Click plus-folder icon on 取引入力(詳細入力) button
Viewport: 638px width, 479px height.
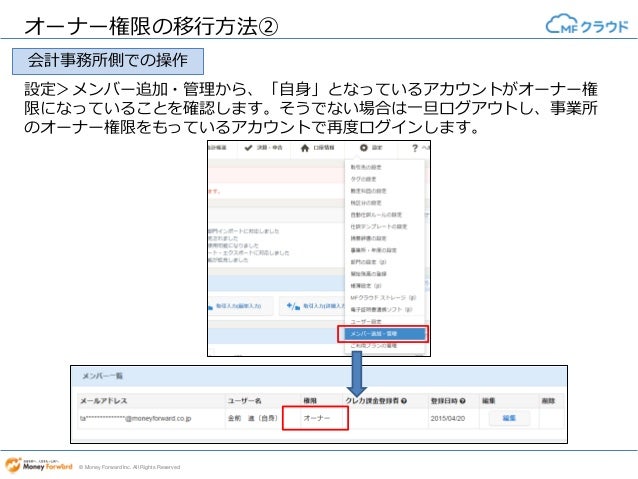[x=293, y=306]
